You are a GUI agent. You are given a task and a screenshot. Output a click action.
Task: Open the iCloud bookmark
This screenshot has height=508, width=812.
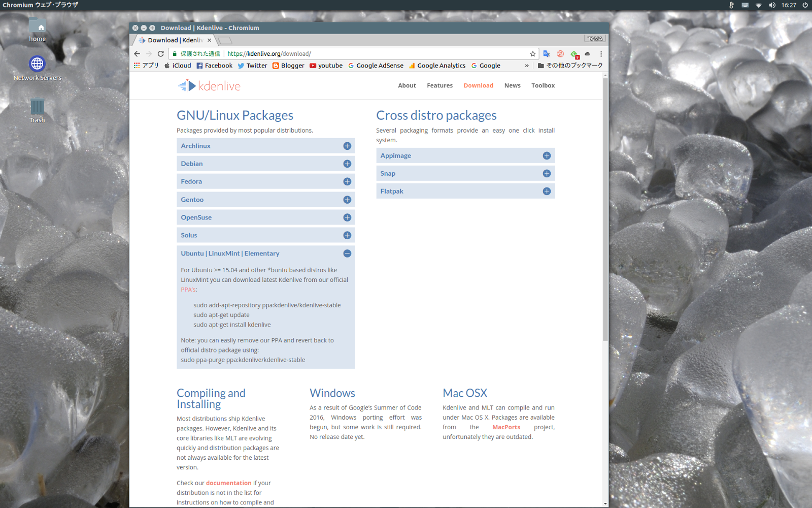[x=178, y=66]
